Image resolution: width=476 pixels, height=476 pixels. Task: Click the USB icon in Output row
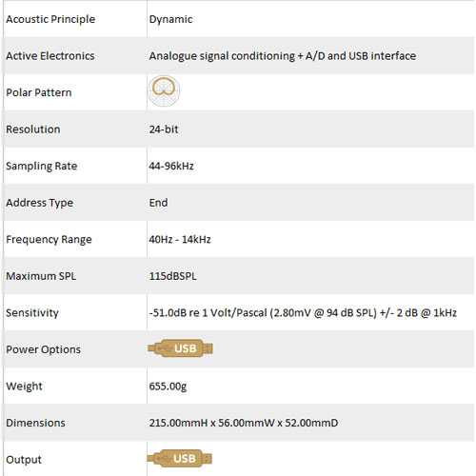[x=180, y=459]
